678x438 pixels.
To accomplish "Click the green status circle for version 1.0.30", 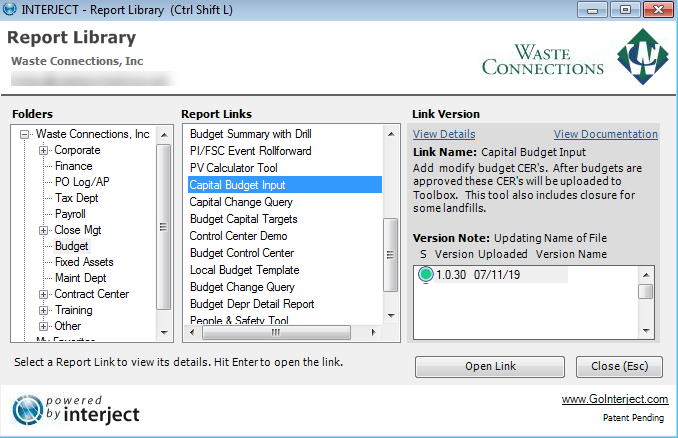I will pyautogui.click(x=426, y=274).
